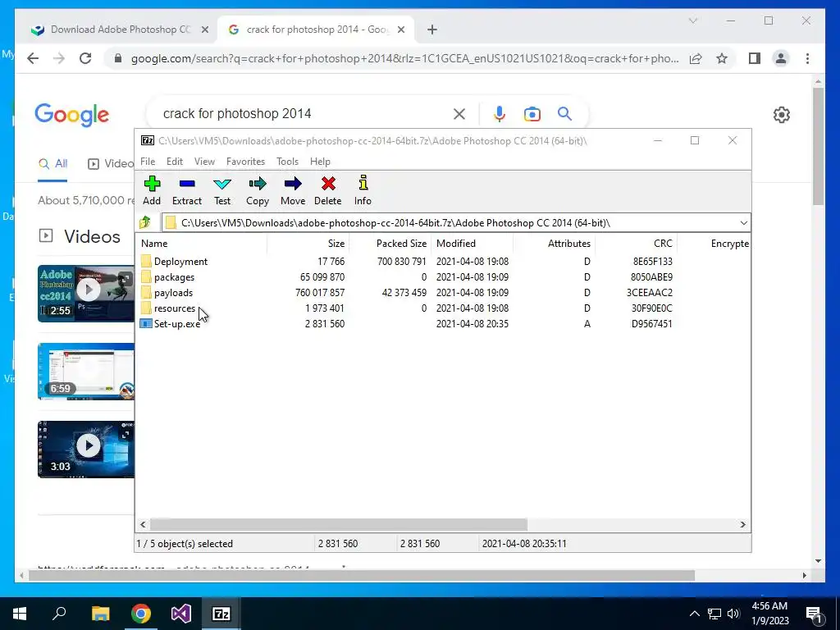
Task: Toggle Chrome side panel icon
Action: 755,58
